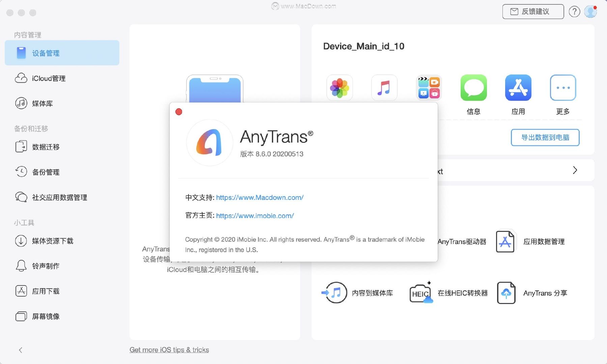The image size is (607, 364).
Task: Open the Macdown.com support link
Action: 260,198
